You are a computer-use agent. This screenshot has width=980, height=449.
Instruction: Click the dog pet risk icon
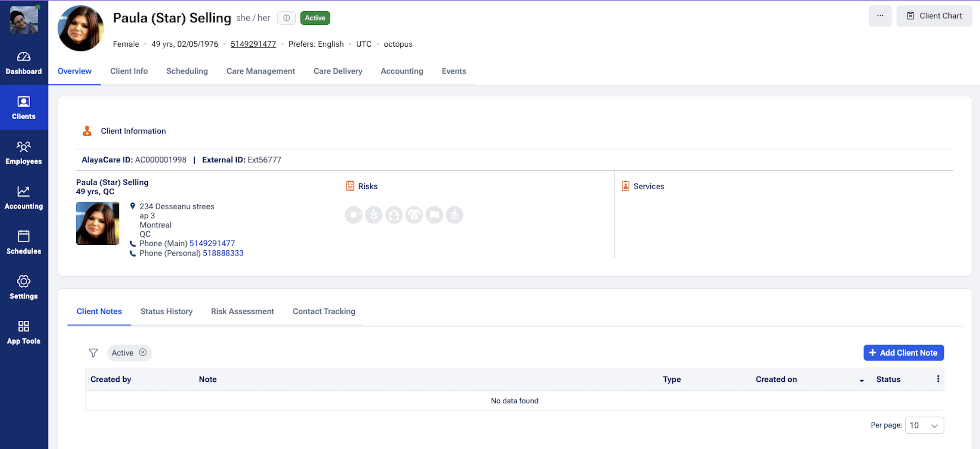click(x=414, y=215)
